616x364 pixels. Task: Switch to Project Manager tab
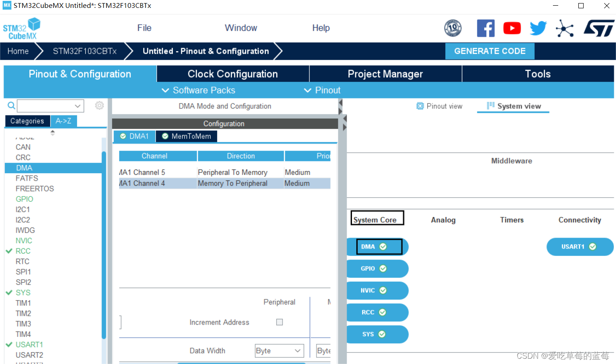(x=385, y=74)
